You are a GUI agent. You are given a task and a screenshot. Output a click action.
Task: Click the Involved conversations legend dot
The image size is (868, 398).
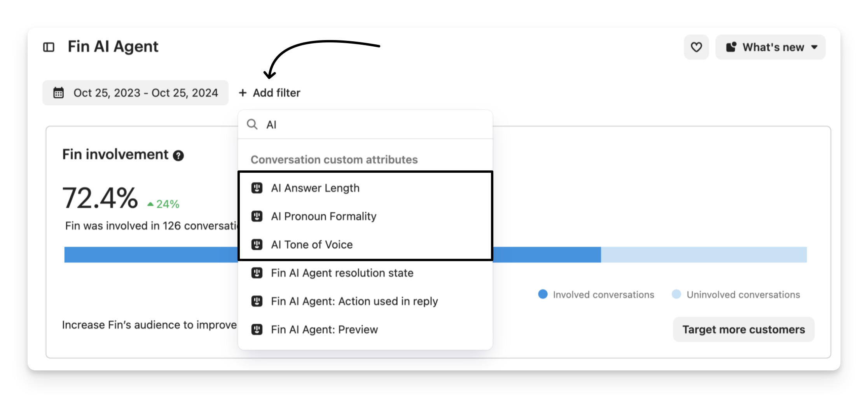pos(543,294)
